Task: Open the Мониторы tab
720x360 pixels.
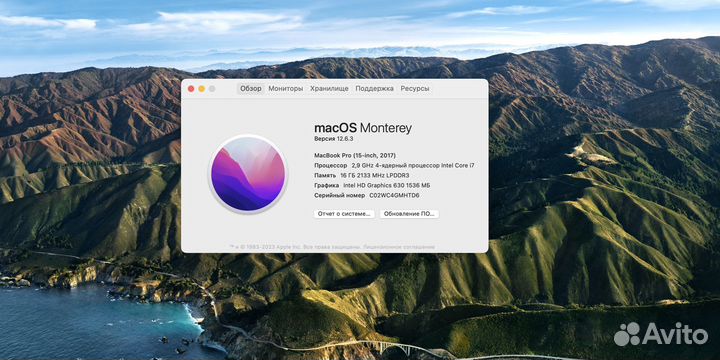Action: [x=286, y=89]
